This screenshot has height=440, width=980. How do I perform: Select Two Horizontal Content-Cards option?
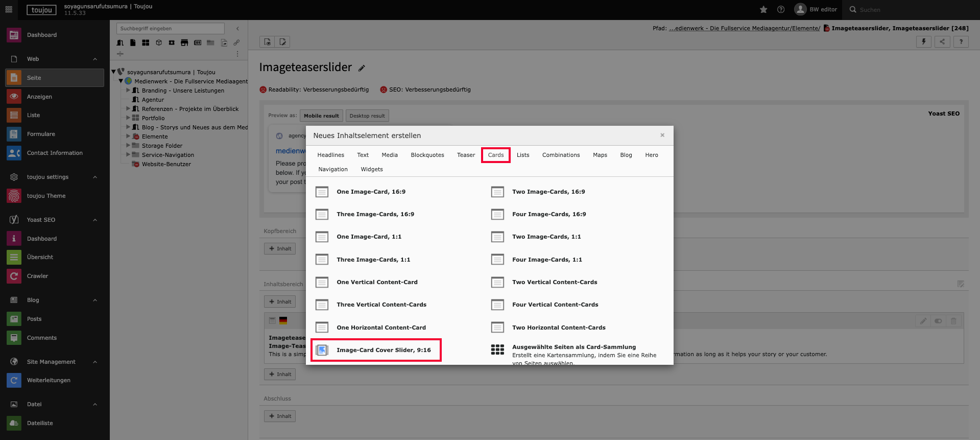tap(559, 328)
